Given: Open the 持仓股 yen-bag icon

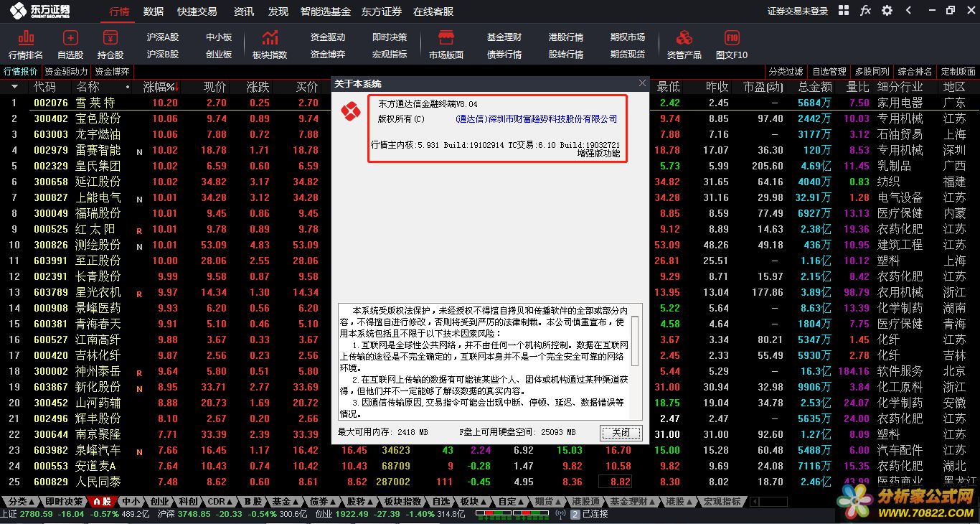Looking at the screenshot, I should pyautogui.click(x=110, y=37).
